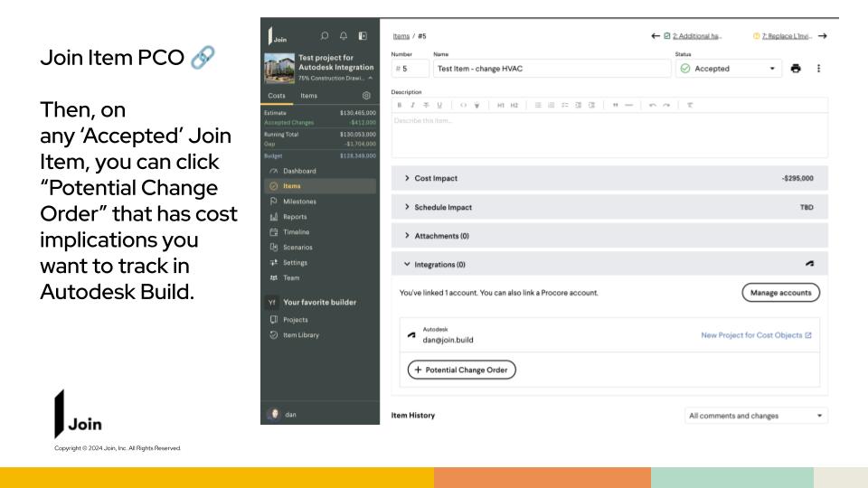Open notifications bell in sidebar header
Viewport: 868px width, 488px height.
tap(344, 36)
